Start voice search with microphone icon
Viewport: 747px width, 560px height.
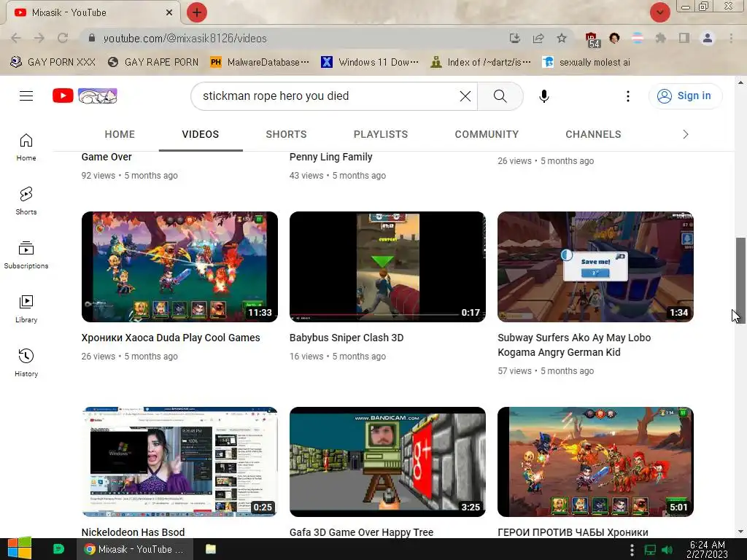tap(543, 96)
